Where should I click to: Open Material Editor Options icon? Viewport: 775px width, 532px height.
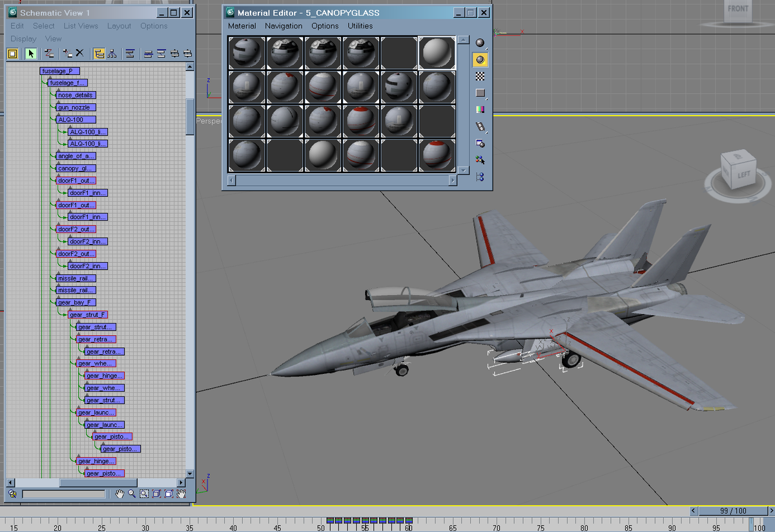480,143
